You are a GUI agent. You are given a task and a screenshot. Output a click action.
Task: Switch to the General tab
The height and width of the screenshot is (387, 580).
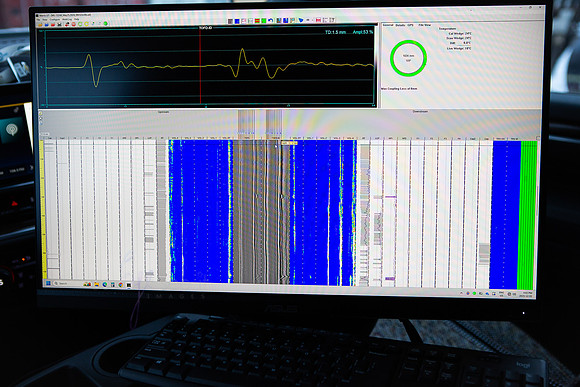pos(388,25)
